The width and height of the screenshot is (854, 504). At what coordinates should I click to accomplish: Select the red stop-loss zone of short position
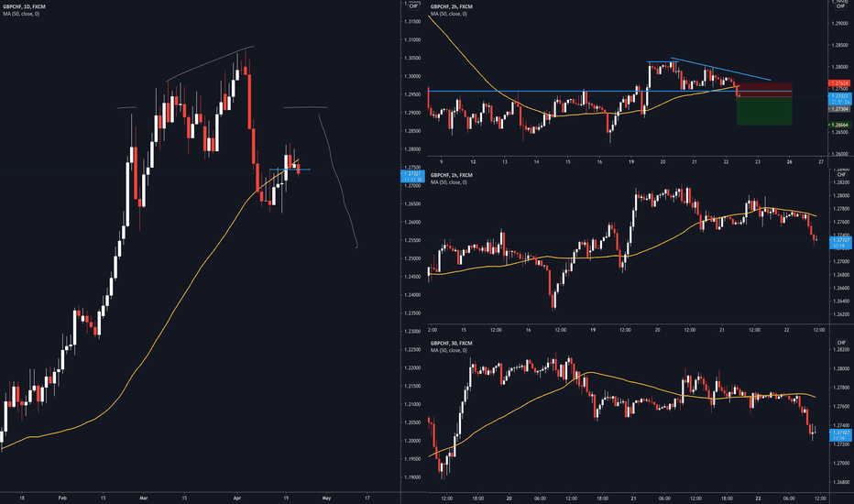click(765, 90)
